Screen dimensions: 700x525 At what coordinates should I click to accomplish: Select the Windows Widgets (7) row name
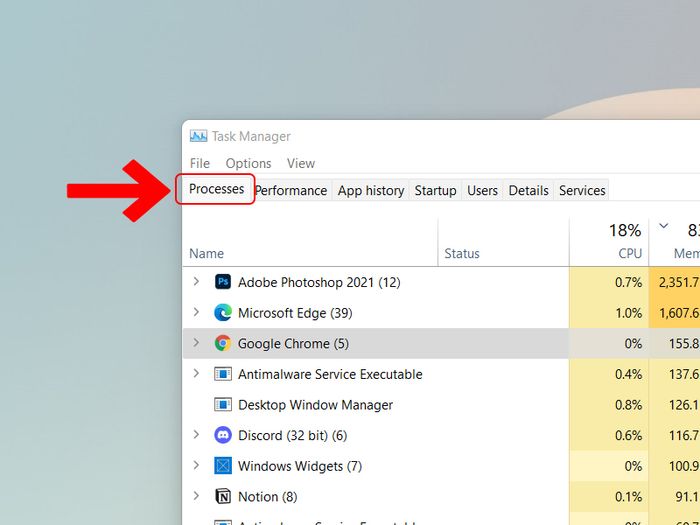(x=300, y=466)
